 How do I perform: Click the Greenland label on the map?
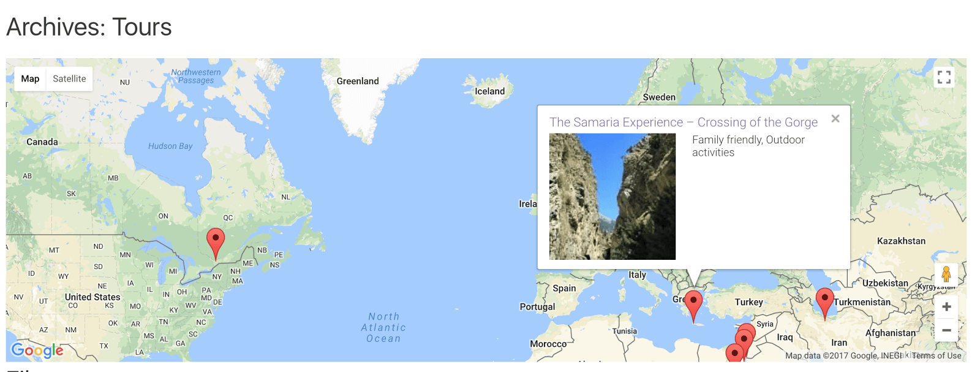(358, 81)
